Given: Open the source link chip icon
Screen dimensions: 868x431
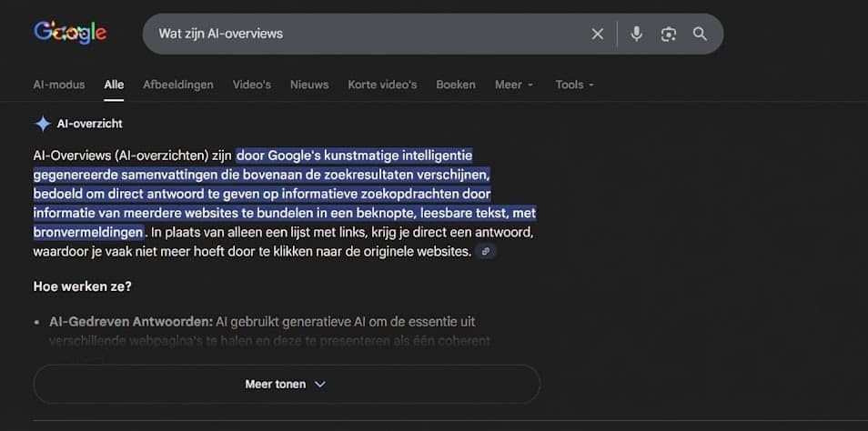Looking at the screenshot, I should (x=486, y=252).
